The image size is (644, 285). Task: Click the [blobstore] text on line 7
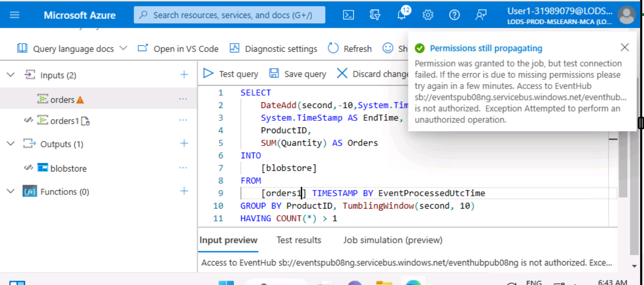tap(289, 168)
